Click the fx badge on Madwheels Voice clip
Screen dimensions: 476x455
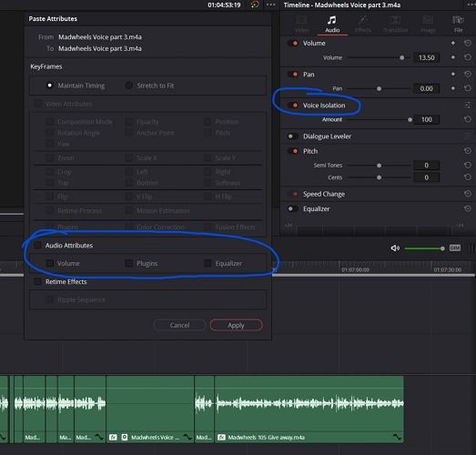113,438
